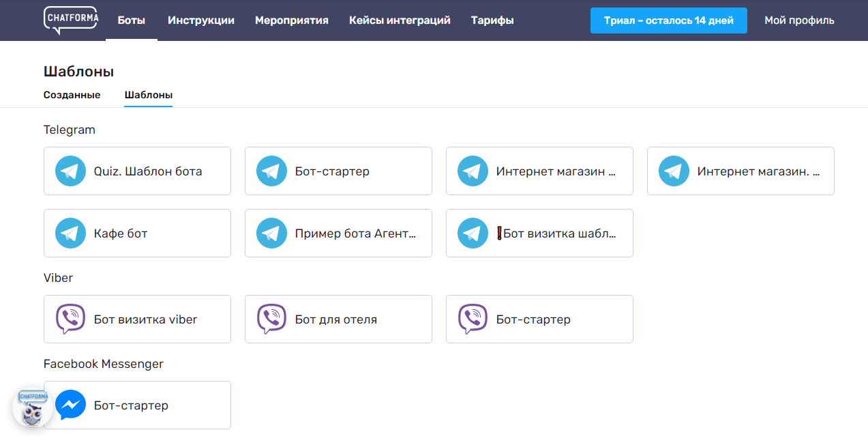This screenshot has height=443, width=868.
Task: Click the trial button showing 14 days left
Action: tap(668, 20)
